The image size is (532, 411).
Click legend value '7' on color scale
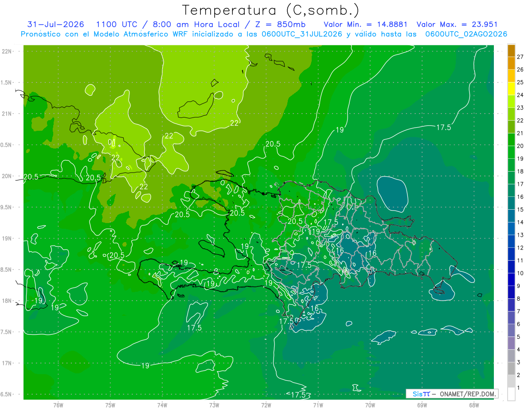[519, 311]
